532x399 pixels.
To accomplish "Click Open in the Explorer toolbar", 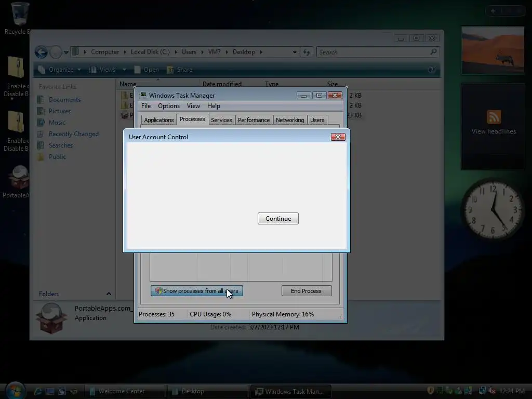I will pos(147,70).
